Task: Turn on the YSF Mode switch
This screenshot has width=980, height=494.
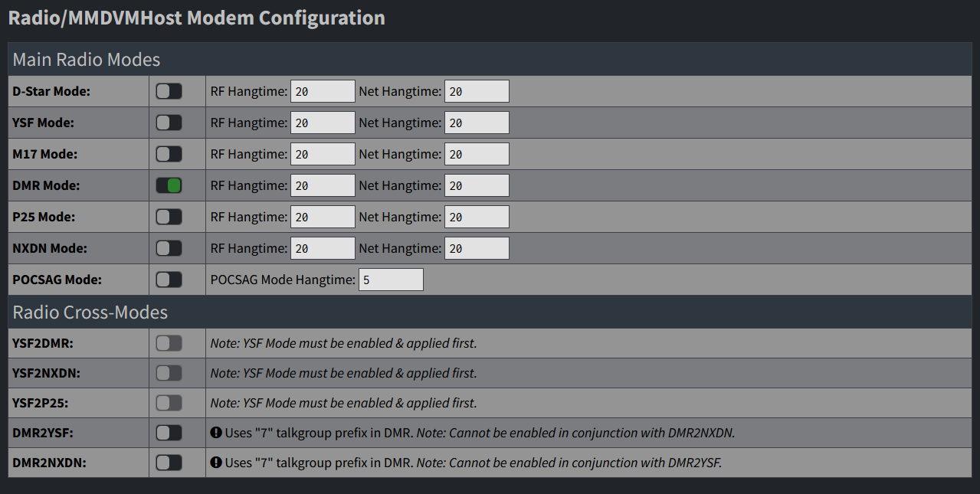Action: [169, 123]
